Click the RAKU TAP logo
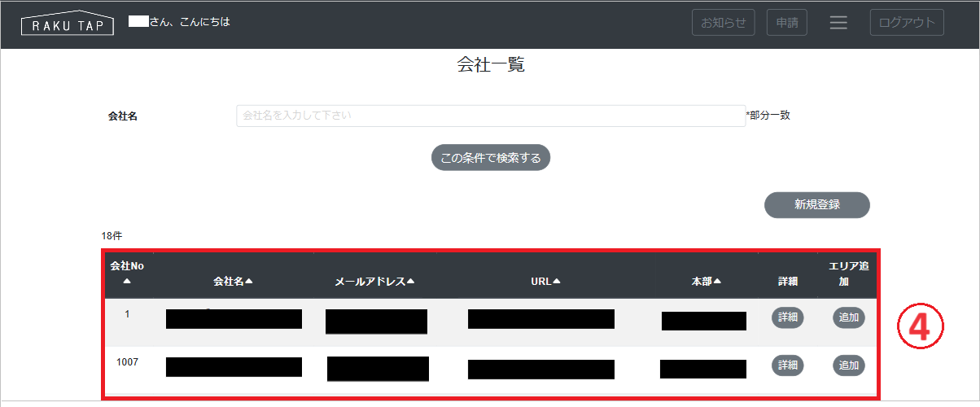Image resolution: width=980 pixels, height=407 pixels. 68,23
